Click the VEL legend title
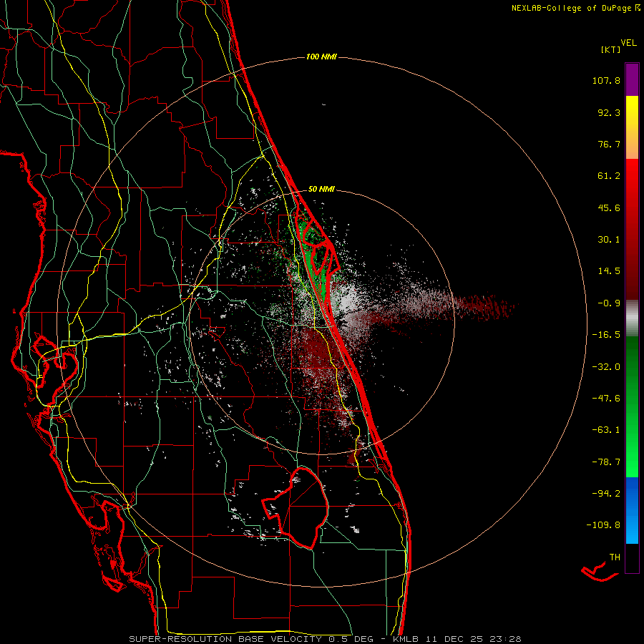 pyautogui.click(x=628, y=43)
